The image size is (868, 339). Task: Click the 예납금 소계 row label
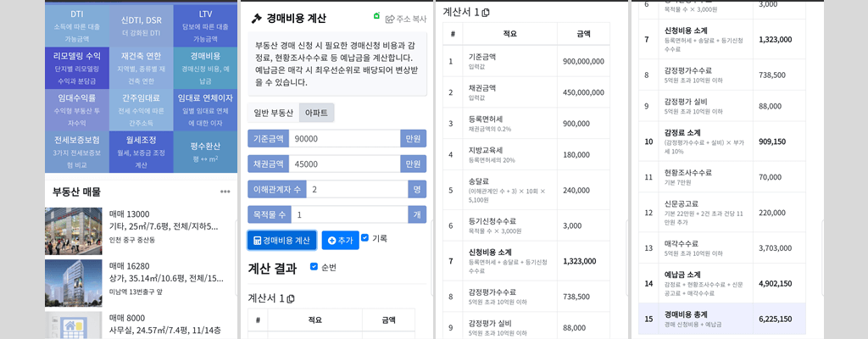click(x=682, y=275)
